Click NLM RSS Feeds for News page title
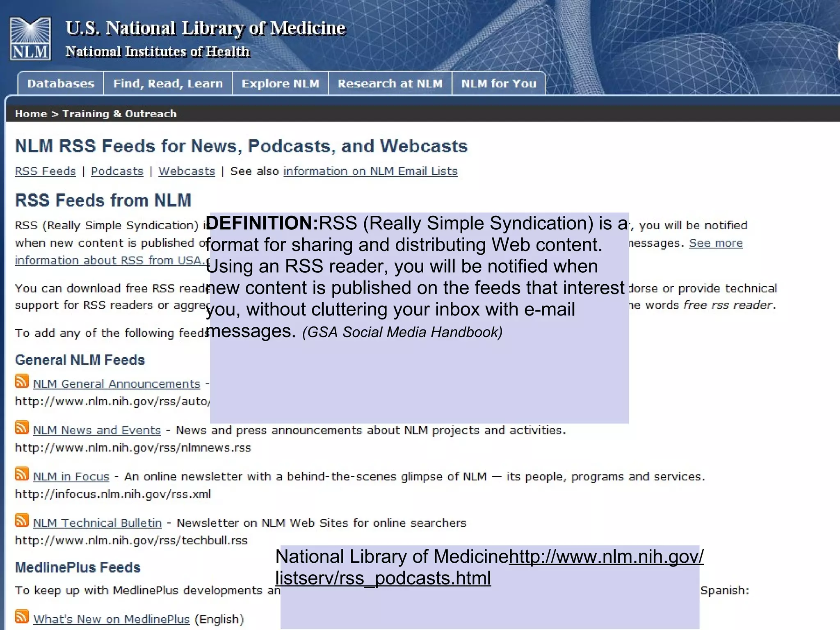Screen dimensions: 840x630 pos(242,146)
